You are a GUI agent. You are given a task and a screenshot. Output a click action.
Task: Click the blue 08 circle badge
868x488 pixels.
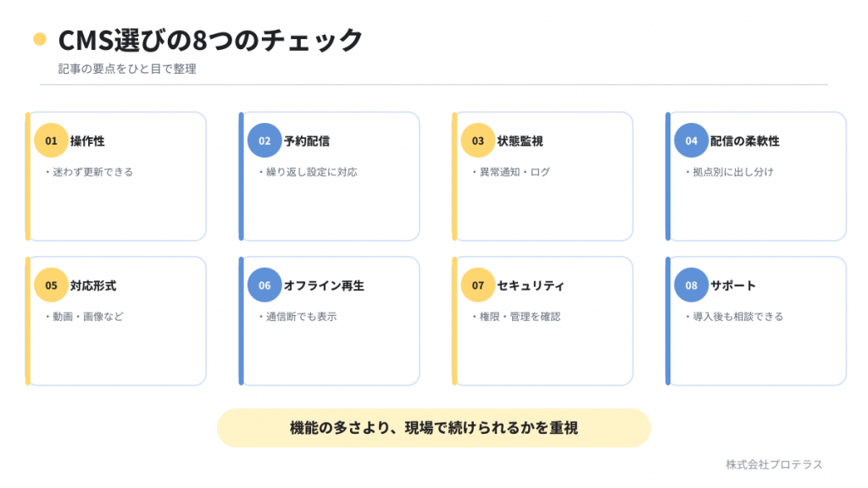tap(692, 285)
